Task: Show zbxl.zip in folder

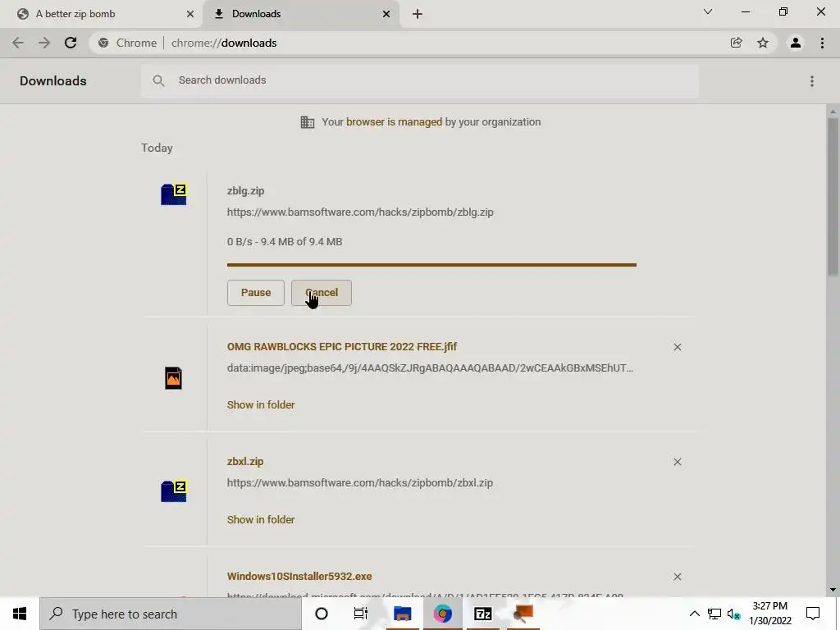Action: click(x=261, y=519)
